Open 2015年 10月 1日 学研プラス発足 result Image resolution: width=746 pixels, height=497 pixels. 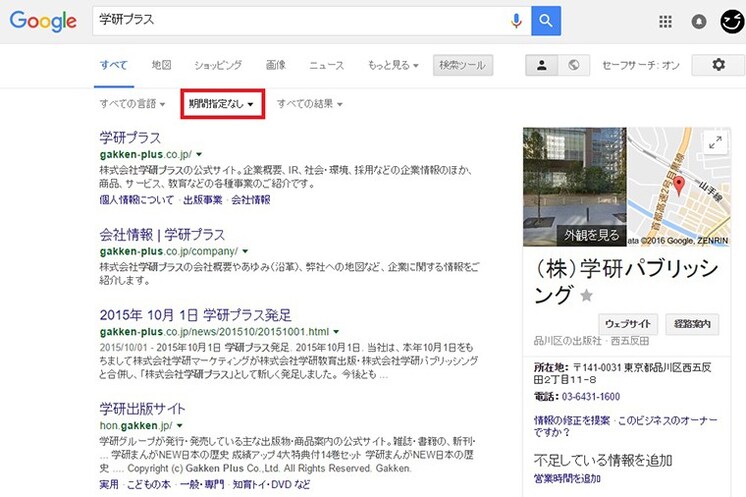coord(196,315)
